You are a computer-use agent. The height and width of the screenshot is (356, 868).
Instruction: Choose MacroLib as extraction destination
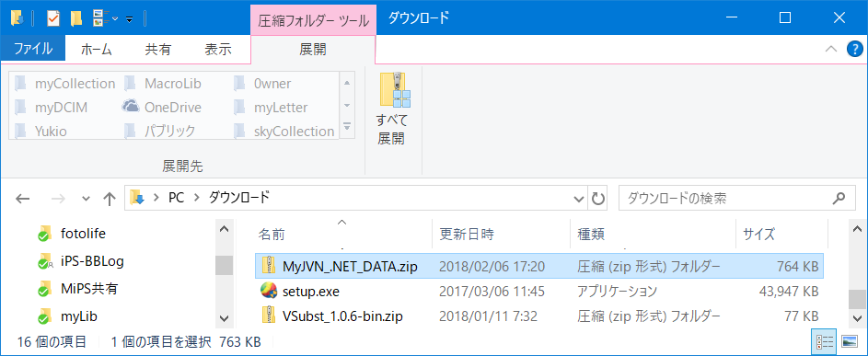pyautogui.click(x=163, y=84)
